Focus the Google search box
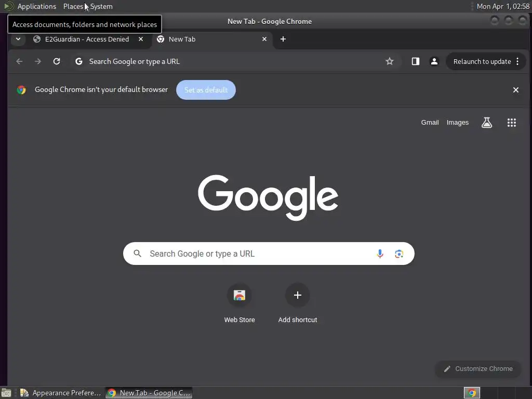The width and height of the screenshot is (532, 399). pyautogui.click(x=269, y=254)
